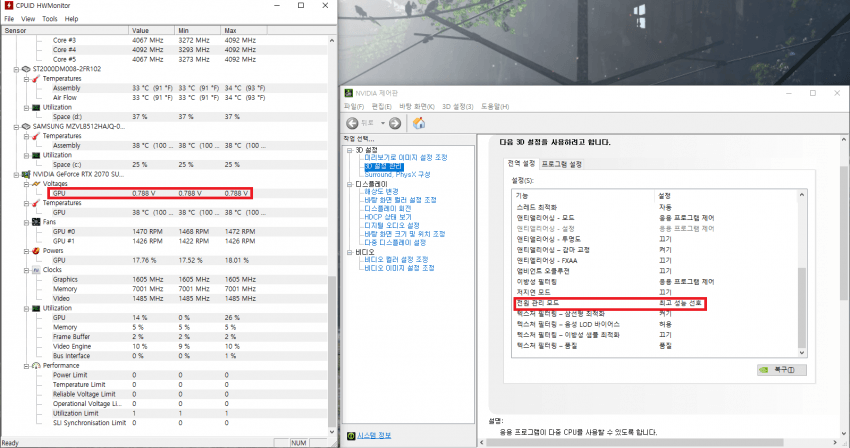Screen dimensions: 850x448
Task: Click the ST2000DM008-2FR102 hard drive icon
Action: [x=26, y=69]
